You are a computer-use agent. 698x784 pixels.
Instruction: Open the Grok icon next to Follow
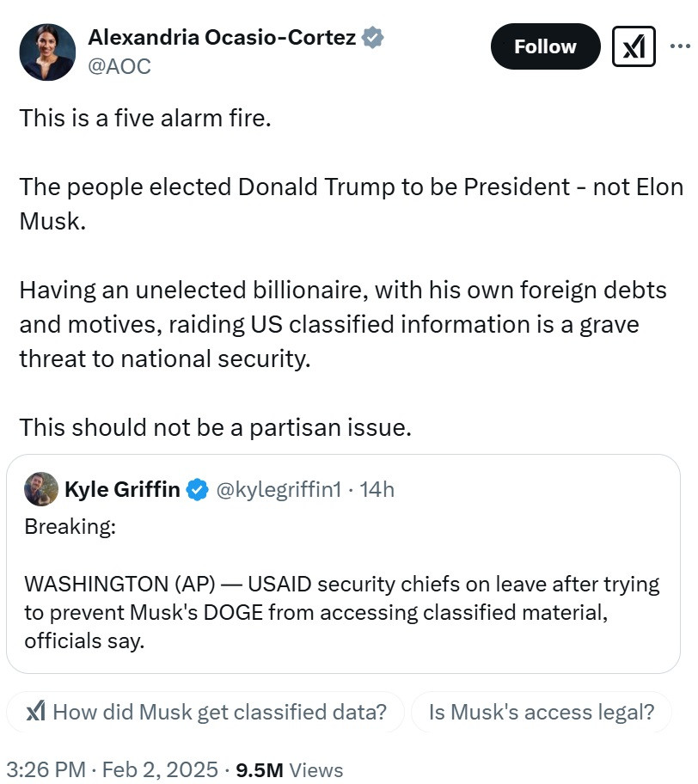coord(634,47)
